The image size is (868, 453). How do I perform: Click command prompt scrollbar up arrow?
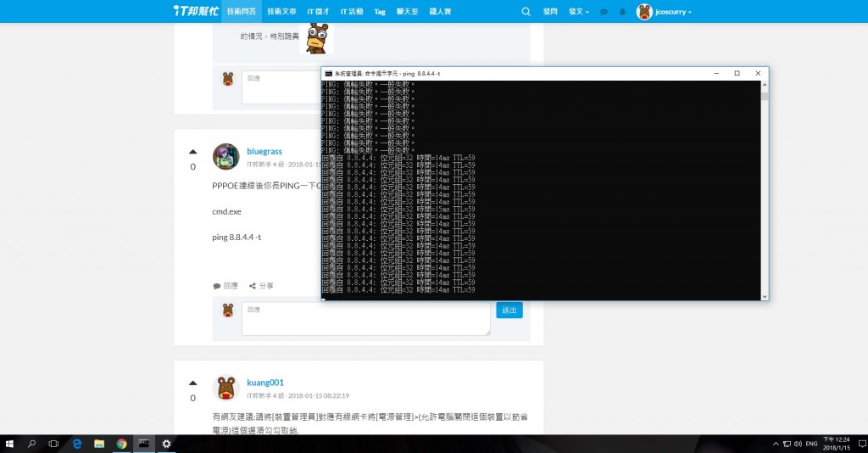[765, 85]
